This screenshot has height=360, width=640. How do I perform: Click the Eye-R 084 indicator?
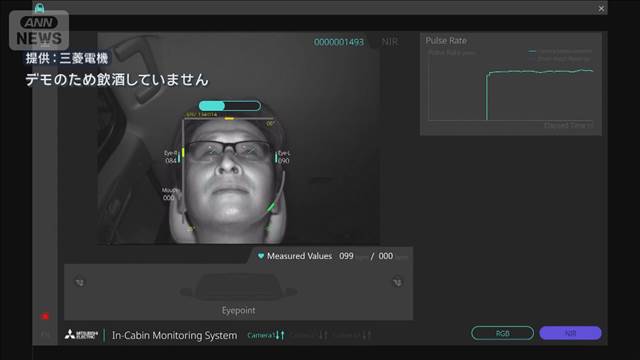[x=171, y=157]
